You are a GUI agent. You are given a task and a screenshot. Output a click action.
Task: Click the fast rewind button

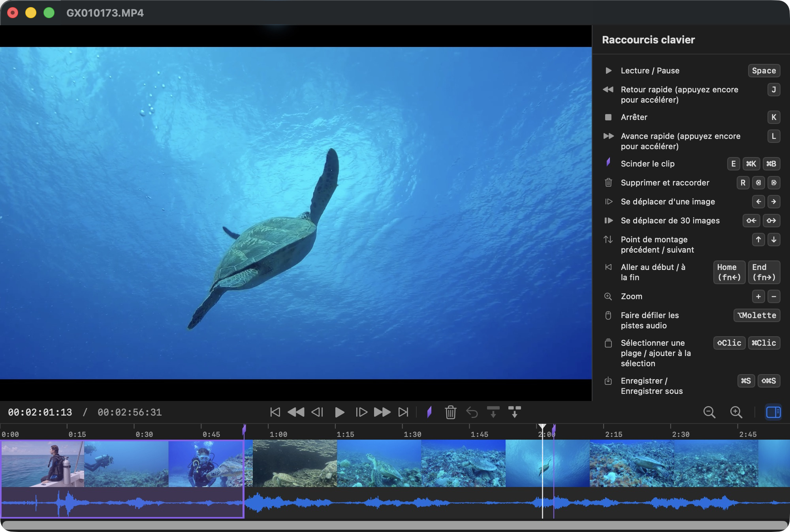(x=296, y=412)
